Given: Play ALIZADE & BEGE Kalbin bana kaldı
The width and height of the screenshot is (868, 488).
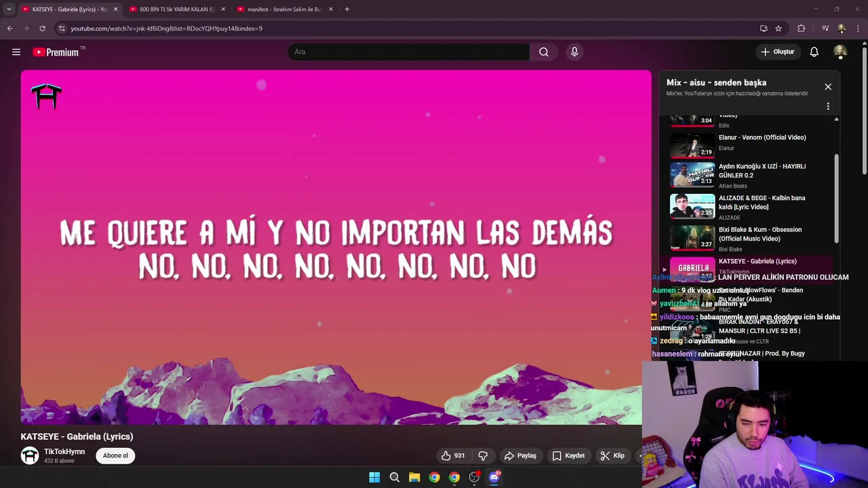Looking at the screenshot, I should click(749, 207).
